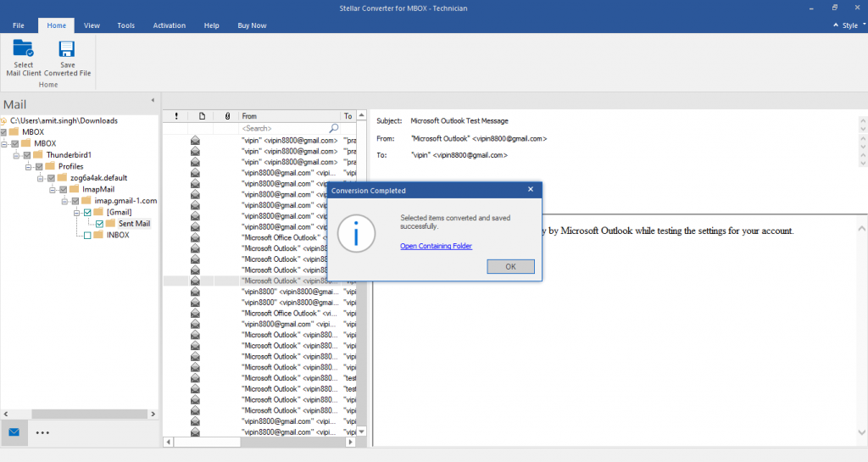This screenshot has height=462, width=868.
Task: Collapse the imap.gmail-1.com tree node
Action: [64, 201]
